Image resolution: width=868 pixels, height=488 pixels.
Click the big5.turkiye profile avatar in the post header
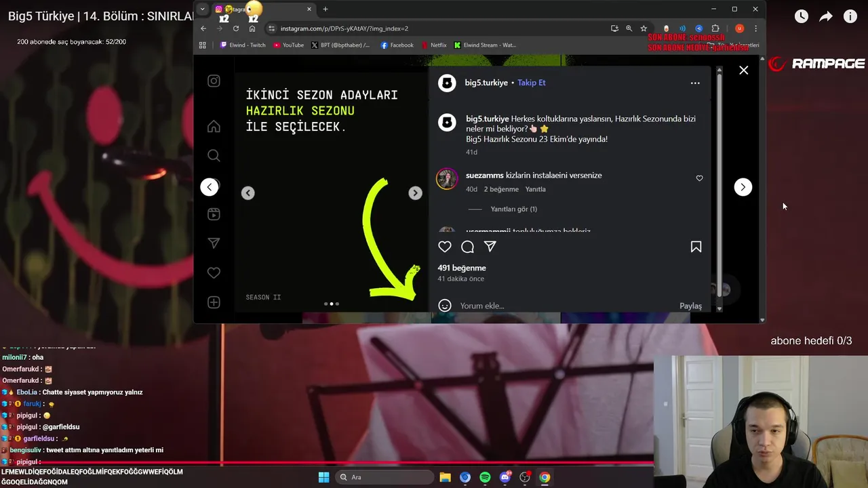coord(447,83)
